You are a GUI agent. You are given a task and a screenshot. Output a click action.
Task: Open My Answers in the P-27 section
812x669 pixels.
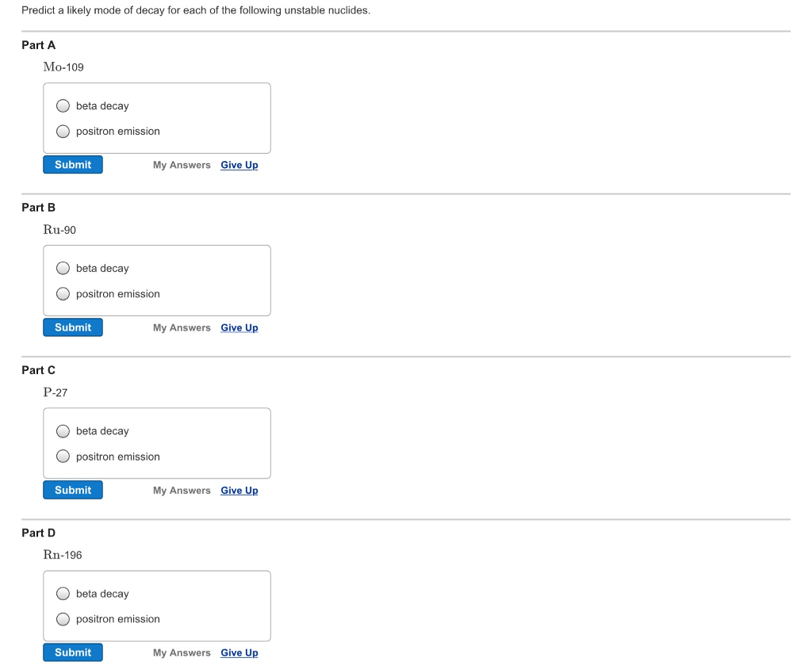click(x=182, y=490)
